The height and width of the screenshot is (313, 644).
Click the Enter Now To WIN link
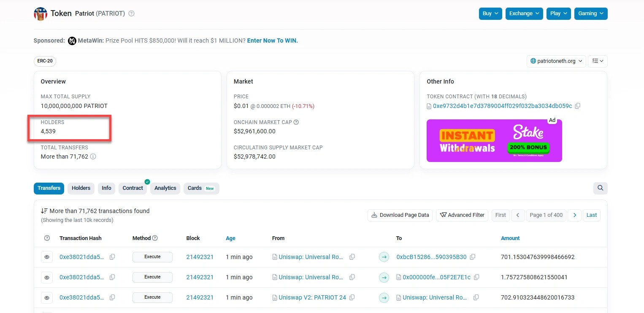(x=272, y=40)
